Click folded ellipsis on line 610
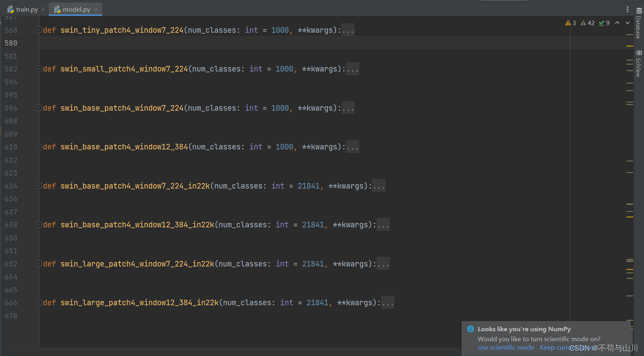 click(352, 147)
